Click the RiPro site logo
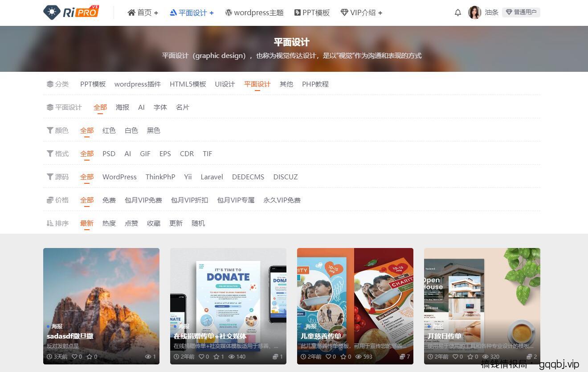Viewport: 588px width, 372px height. [x=70, y=12]
